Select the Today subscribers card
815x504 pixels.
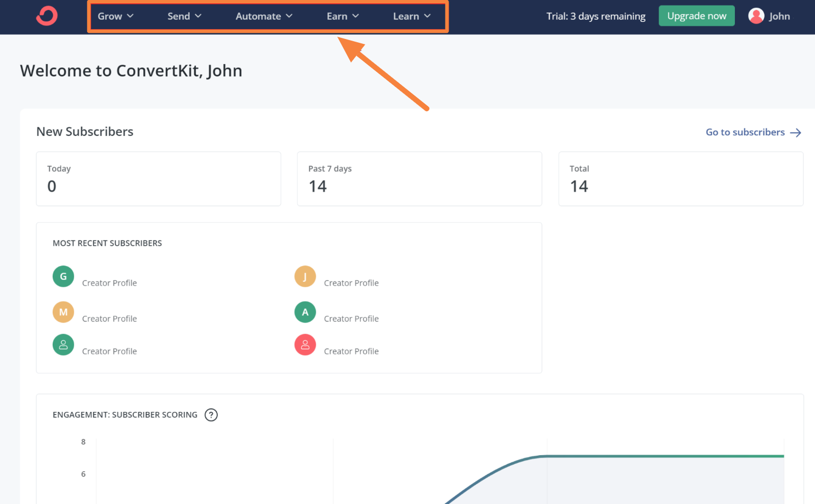click(x=159, y=179)
